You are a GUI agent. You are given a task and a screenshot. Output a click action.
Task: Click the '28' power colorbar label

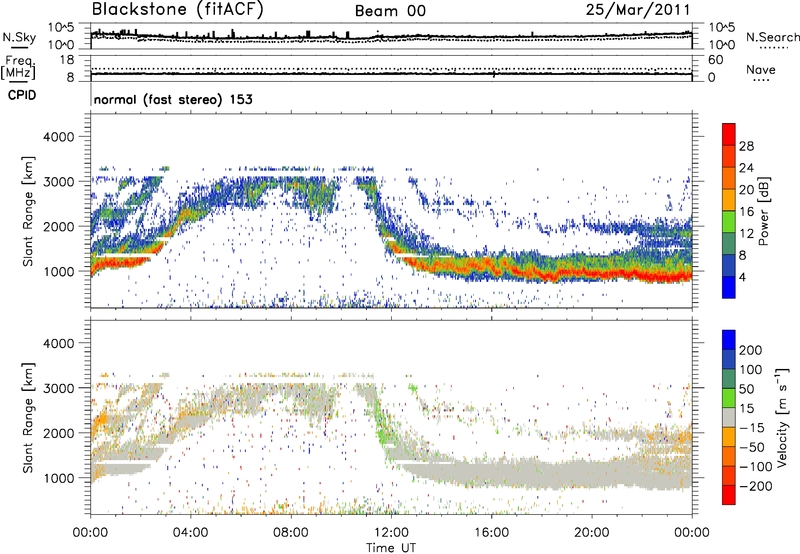746,146
